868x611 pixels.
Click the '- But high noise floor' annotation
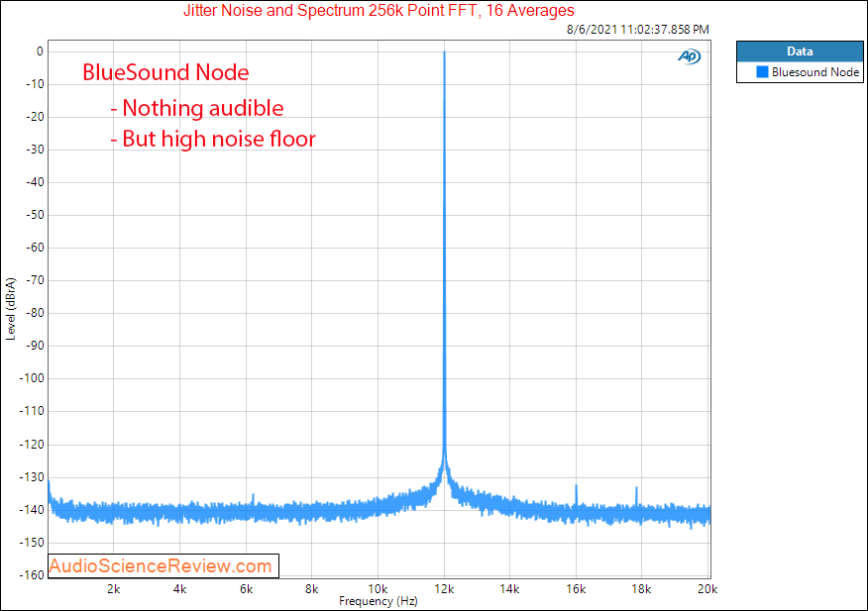tap(213, 139)
